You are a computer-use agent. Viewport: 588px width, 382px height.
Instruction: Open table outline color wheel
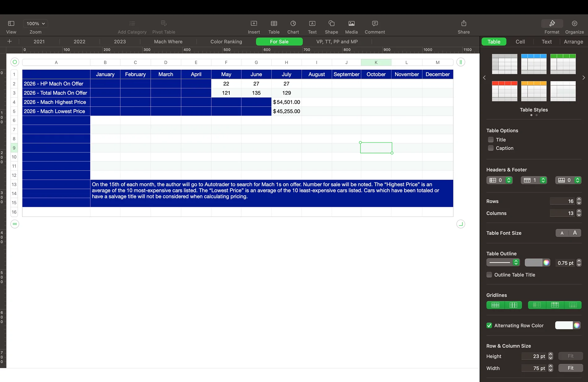(x=547, y=263)
